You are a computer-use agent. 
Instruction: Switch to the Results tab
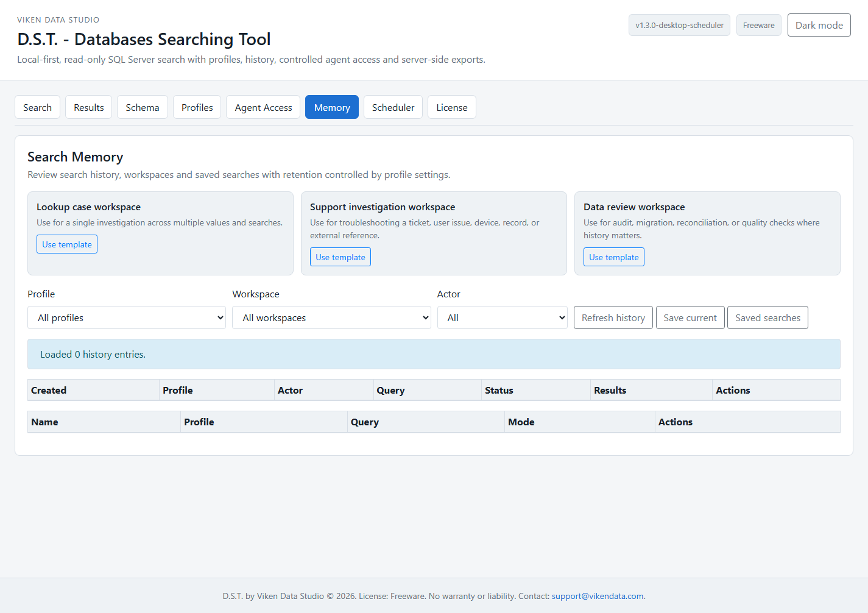click(x=89, y=107)
